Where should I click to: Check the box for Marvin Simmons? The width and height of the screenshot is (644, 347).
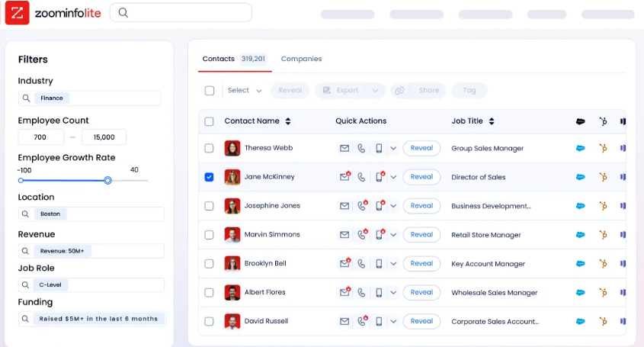point(209,234)
